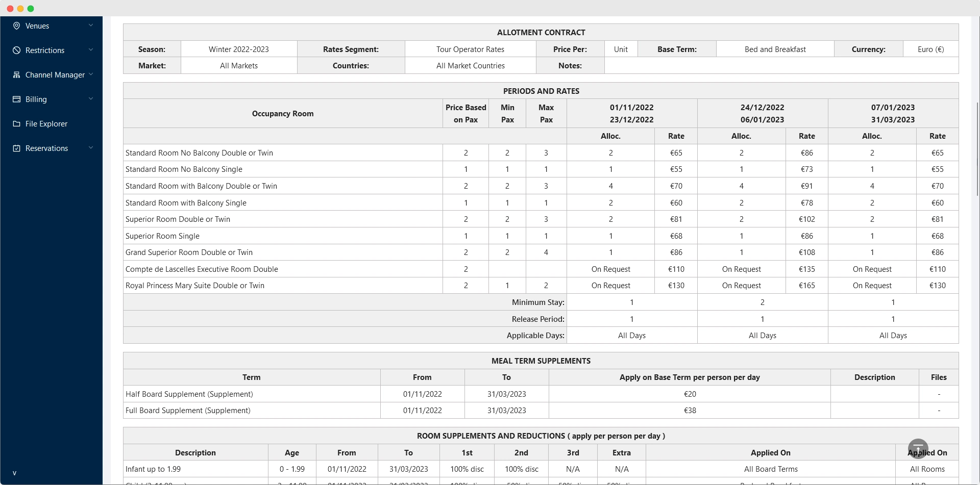Open File Explorer from the sidebar

52,124
